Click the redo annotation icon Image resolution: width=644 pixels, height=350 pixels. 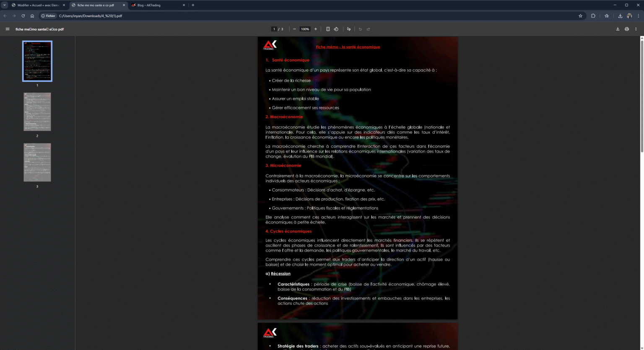click(368, 29)
